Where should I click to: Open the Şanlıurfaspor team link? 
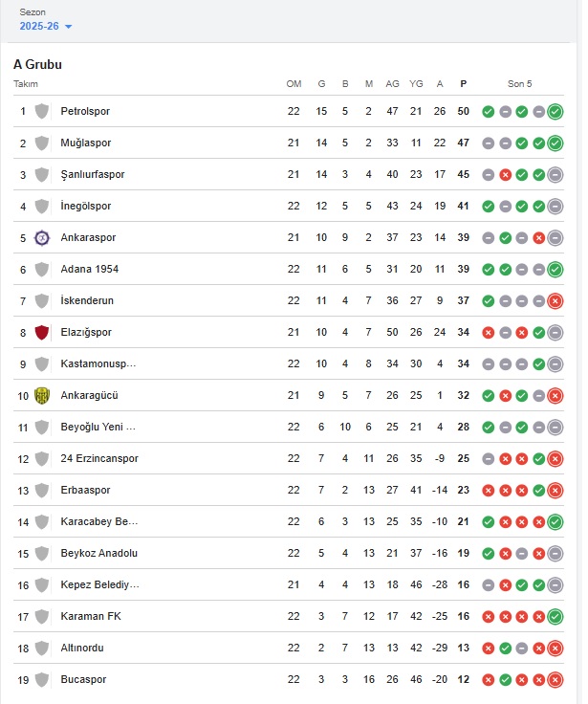(x=92, y=175)
